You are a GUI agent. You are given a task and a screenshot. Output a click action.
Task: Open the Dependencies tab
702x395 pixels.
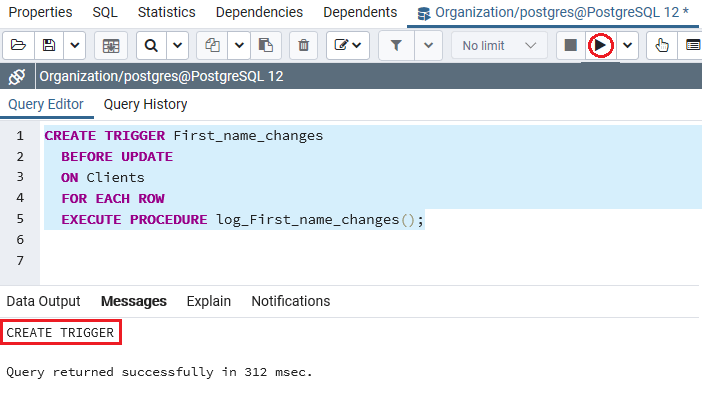pos(259,12)
